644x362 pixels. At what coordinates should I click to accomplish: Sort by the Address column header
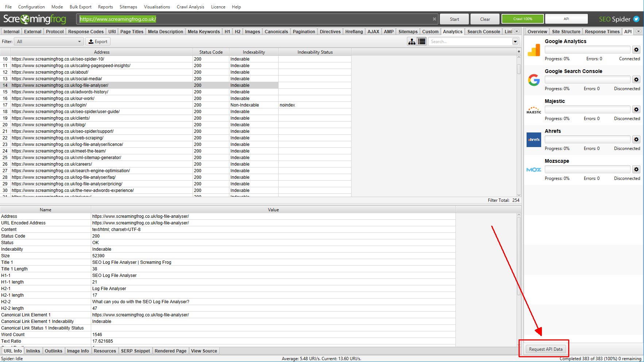(x=101, y=52)
